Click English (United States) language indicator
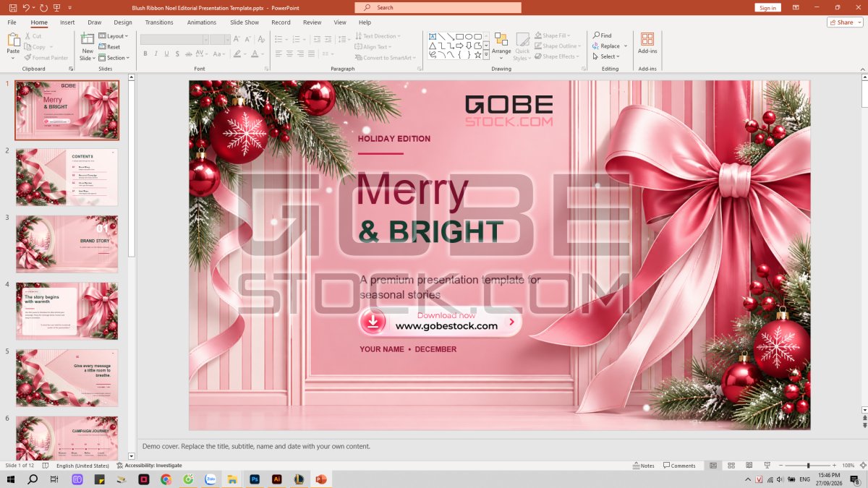The image size is (868, 488). coord(82,466)
